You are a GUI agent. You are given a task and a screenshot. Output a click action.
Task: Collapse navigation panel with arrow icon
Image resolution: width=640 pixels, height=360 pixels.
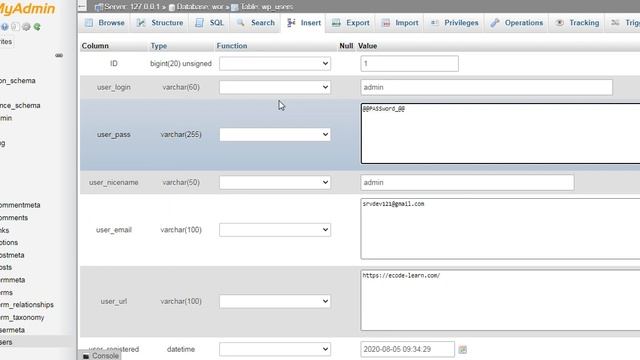coord(82,6)
